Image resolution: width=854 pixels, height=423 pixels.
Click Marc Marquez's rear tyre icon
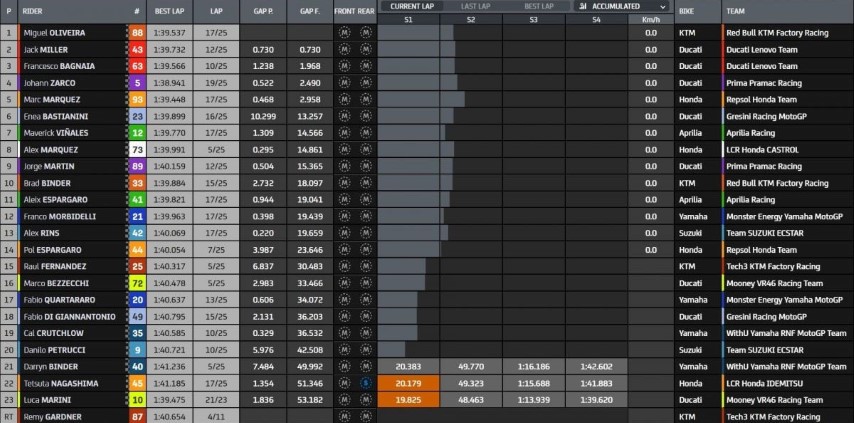click(365, 100)
